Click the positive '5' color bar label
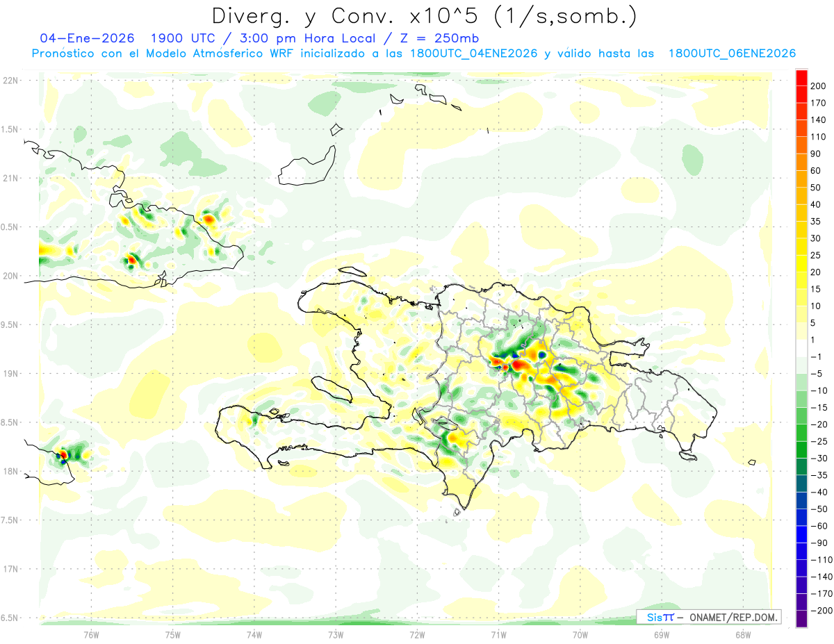The width and height of the screenshot is (834, 644). pyautogui.click(x=813, y=323)
